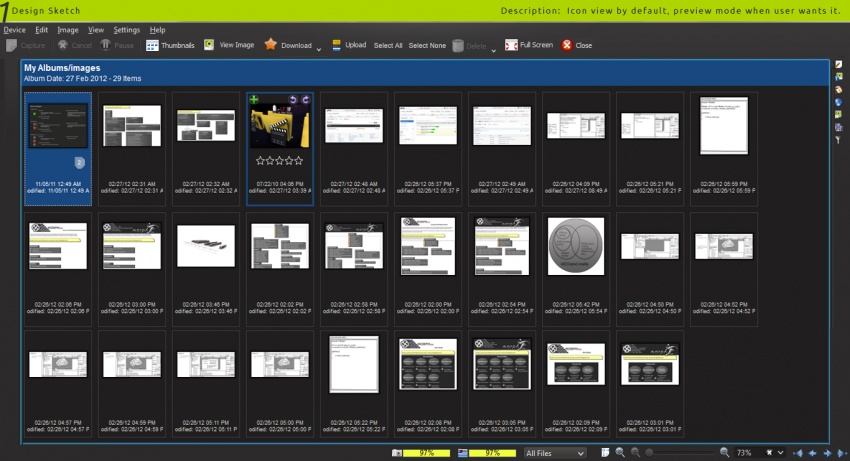This screenshot has width=850, height=461.
Task: Open the Device menu
Action: [x=15, y=30]
